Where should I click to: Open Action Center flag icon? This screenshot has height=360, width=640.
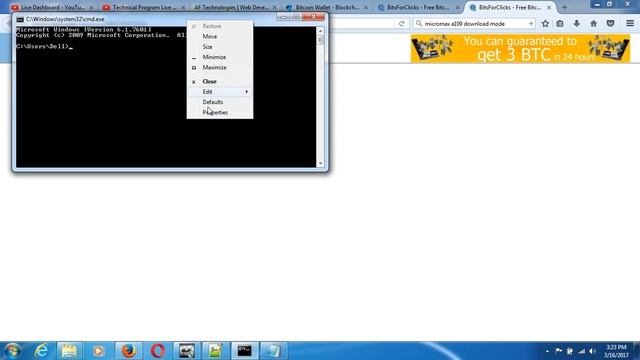click(558, 351)
